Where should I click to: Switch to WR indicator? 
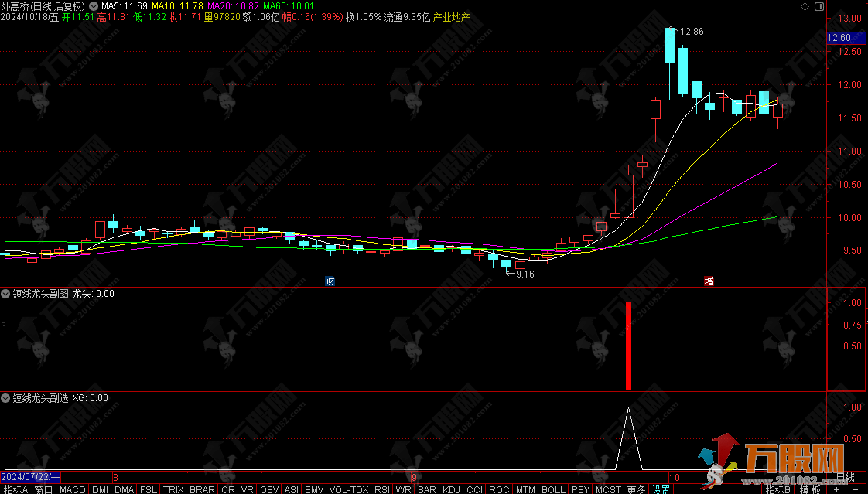404,489
